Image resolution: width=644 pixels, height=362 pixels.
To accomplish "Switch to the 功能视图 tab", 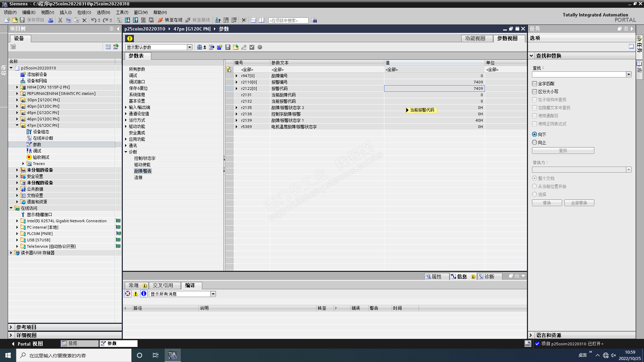I will (475, 39).
